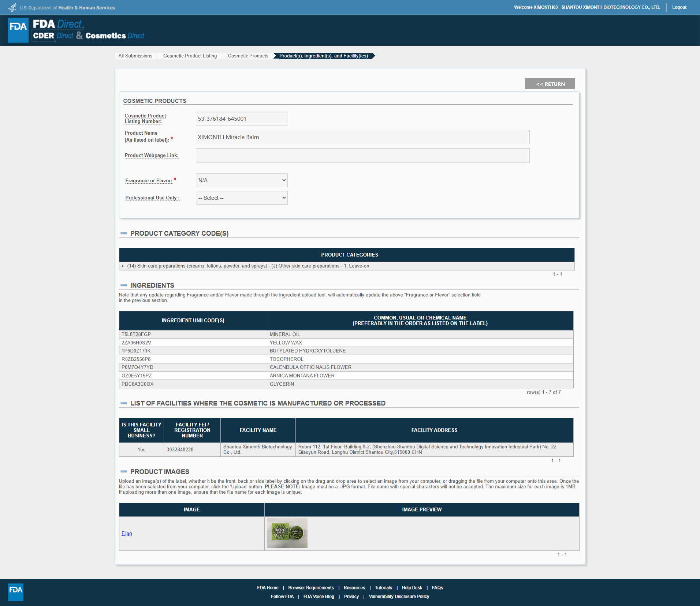
Task: Click the FDA logo in header
Action: click(18, 30)
